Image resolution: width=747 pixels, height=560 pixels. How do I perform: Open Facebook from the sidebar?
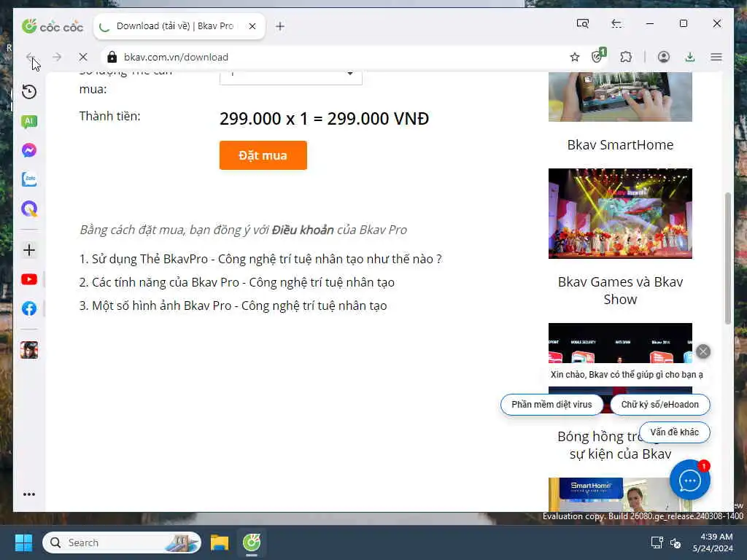point(29,308)
